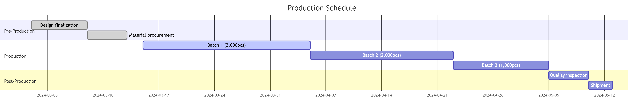Click the Shipment task bar
644x112 pixels.
(600, 85)
